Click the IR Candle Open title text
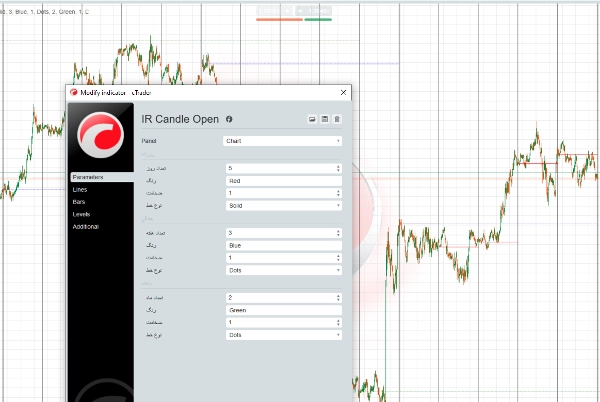The image size is (600, 402). pos(180,119)
